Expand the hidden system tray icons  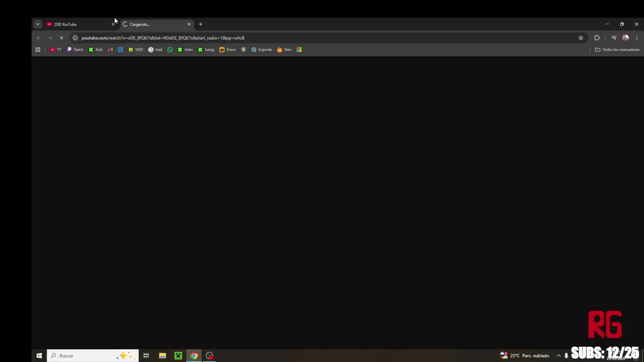click(558, 355)
